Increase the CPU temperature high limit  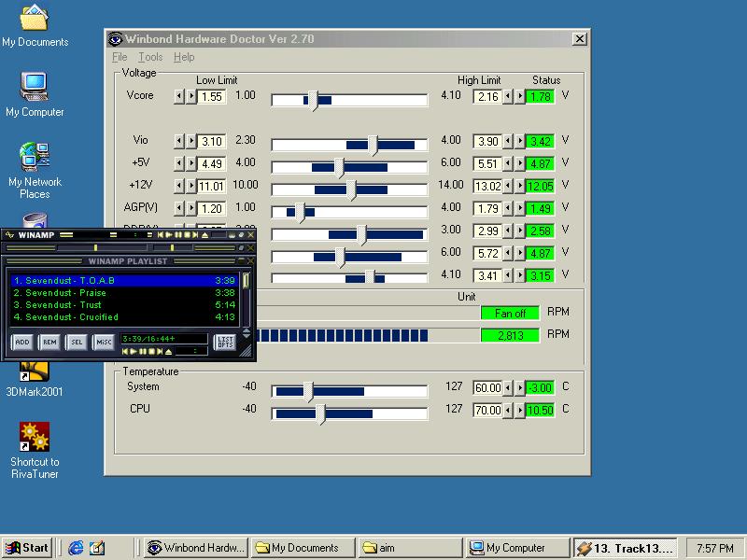520,410
